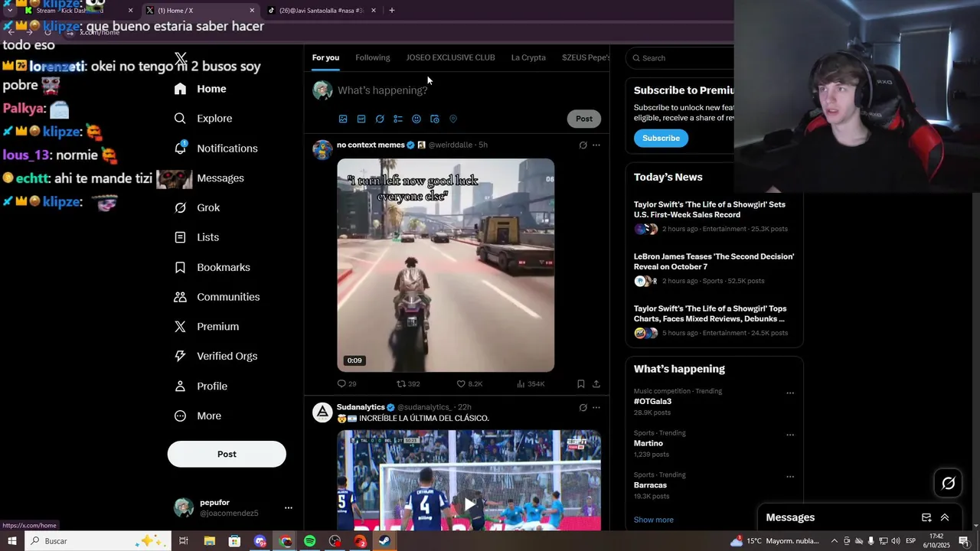Add a poll to the post
The width and height of the screenshot is (980, 551).
pos(398,119)
